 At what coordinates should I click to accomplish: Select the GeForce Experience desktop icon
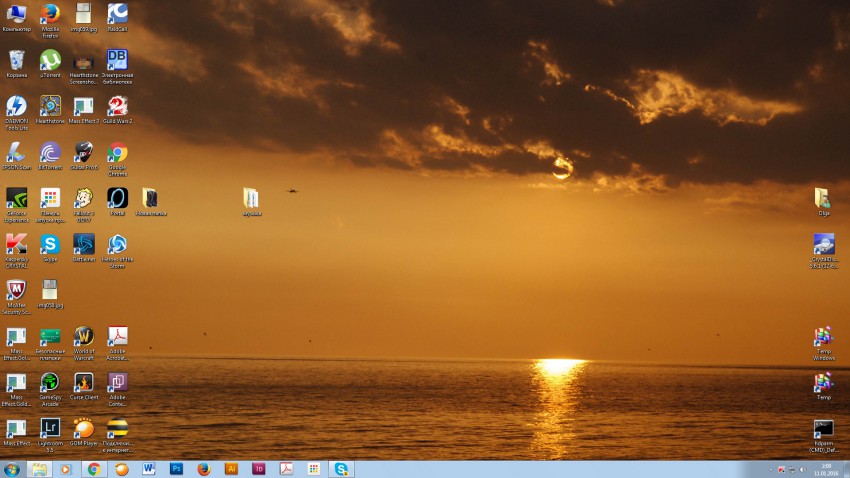[x=16, y=198]
